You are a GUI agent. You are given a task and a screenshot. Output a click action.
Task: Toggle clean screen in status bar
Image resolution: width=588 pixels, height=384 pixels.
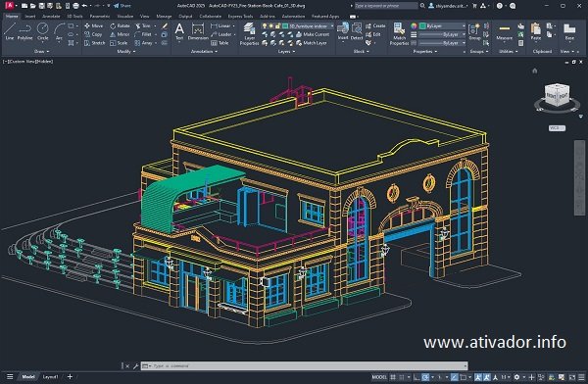click(572, 377)
